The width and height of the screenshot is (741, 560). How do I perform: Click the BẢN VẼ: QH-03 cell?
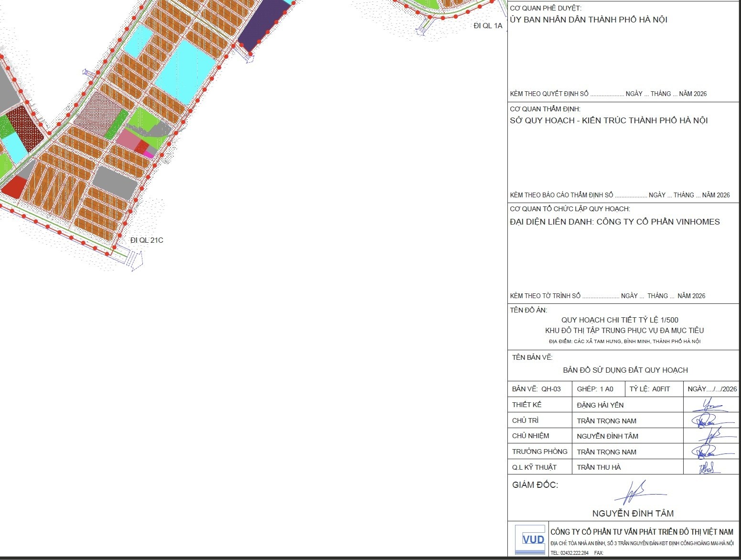[537, 389]
